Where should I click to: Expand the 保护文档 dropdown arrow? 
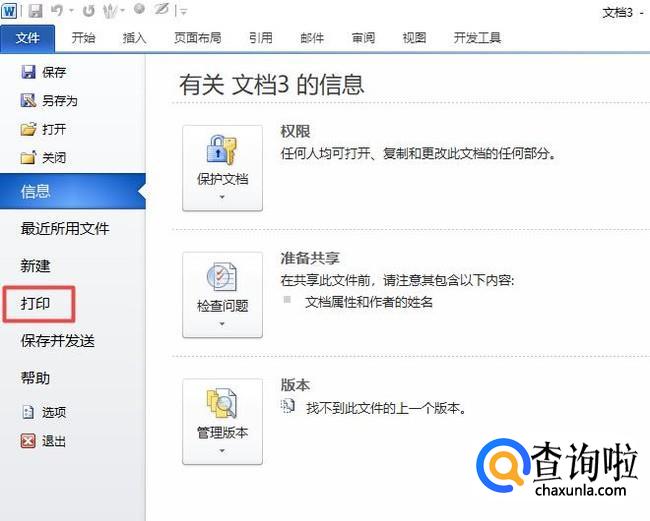222,197
